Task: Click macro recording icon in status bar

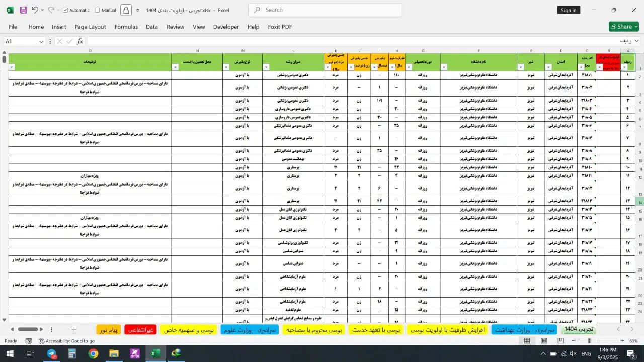Action: (x=29, y=341)
